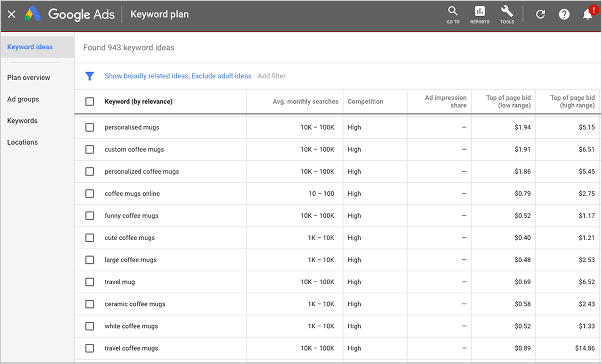Open the Help question mark icon
The height and width of the screenshot is (364, 602).
coord(564,14)
